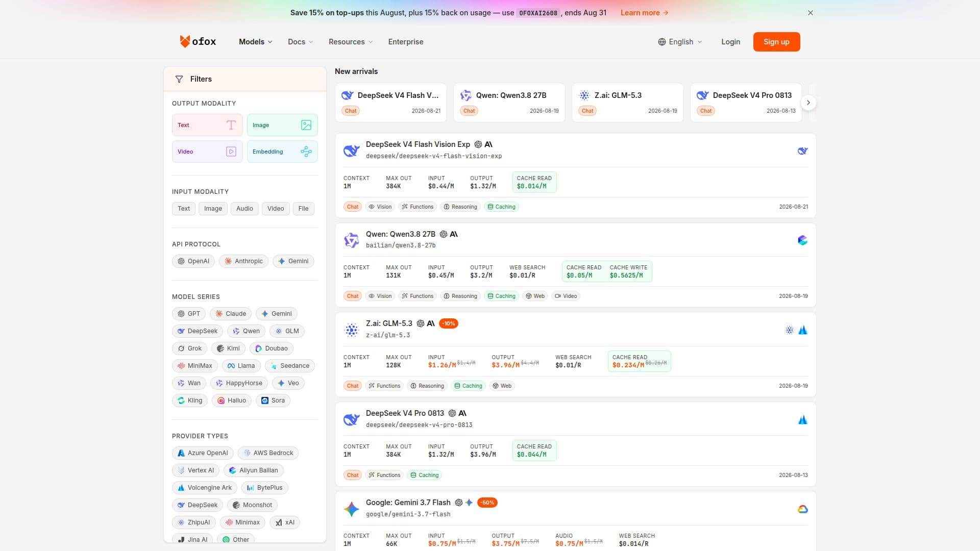The image size is (980, 551).
Task: Toggle the Embedding output modality filter
Action: pos(282,152)
